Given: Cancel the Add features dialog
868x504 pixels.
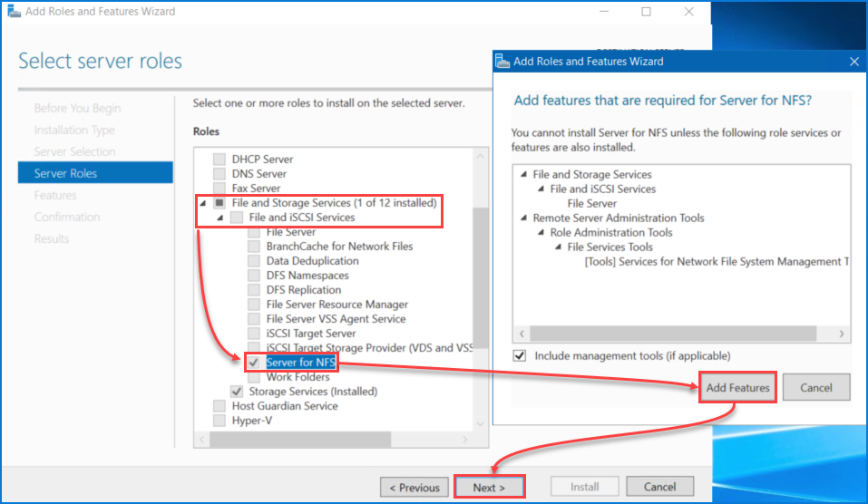Looking at the screenshot, I should pyautogui.click(x=816, y=387).
